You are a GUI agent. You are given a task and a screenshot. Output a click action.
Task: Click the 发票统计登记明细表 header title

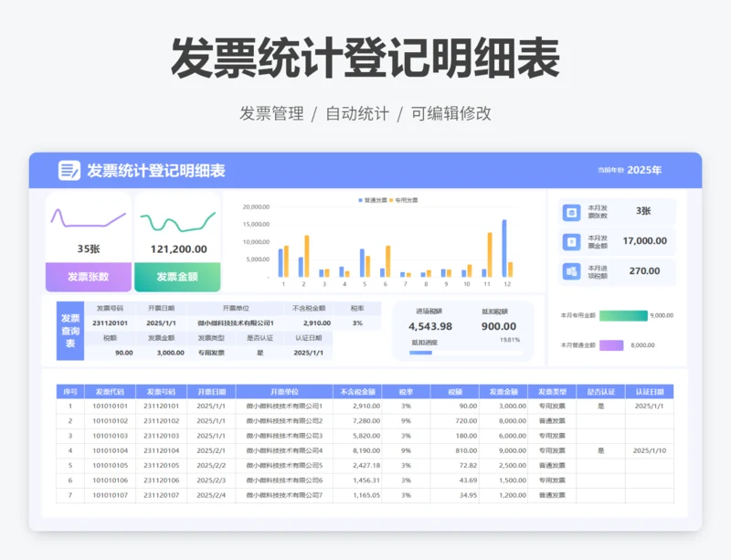pos(156,171)
